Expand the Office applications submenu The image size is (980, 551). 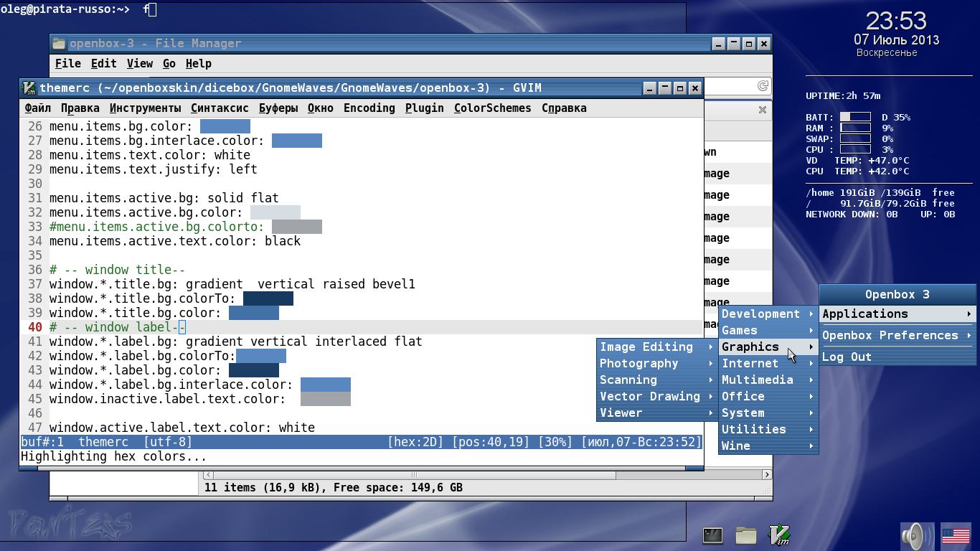pyautogui.click(x=768, y=397)
